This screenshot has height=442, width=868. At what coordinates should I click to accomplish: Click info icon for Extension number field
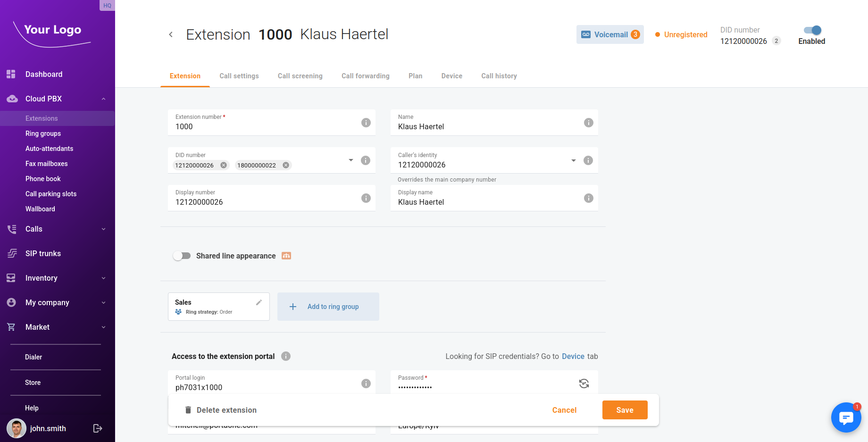click(x=366, y=123)
